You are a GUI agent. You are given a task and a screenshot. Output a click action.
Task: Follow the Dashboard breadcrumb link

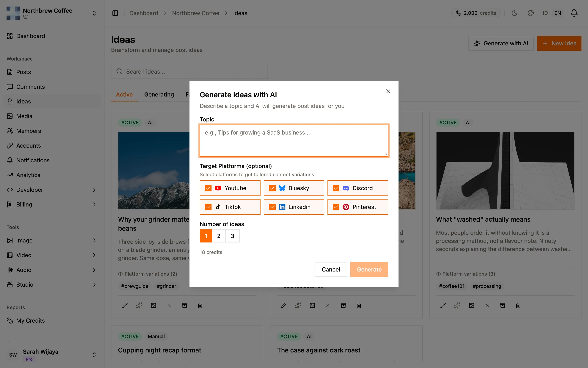coord(144,13)
